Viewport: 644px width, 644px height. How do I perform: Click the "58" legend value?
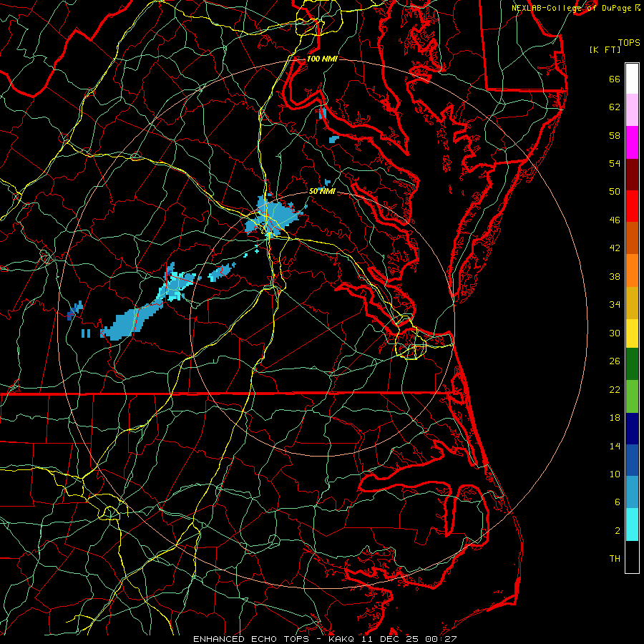(x=615, y=135)
